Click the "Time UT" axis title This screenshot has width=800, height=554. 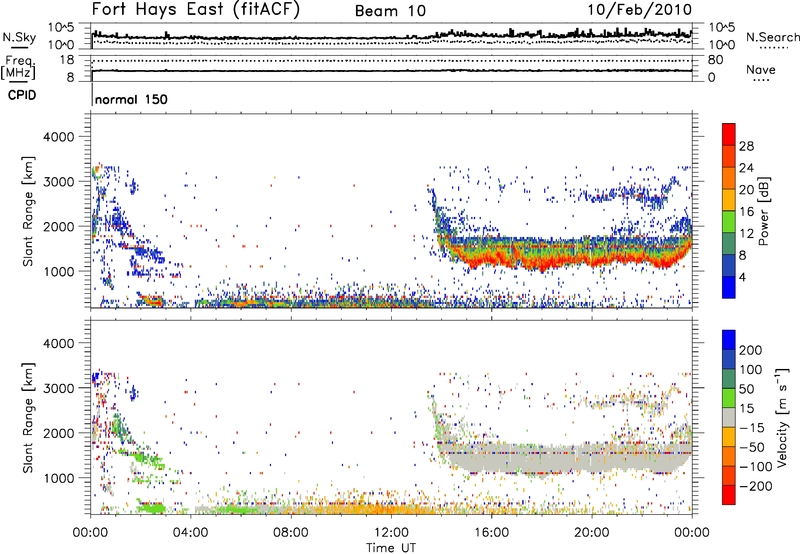[391, 547]
